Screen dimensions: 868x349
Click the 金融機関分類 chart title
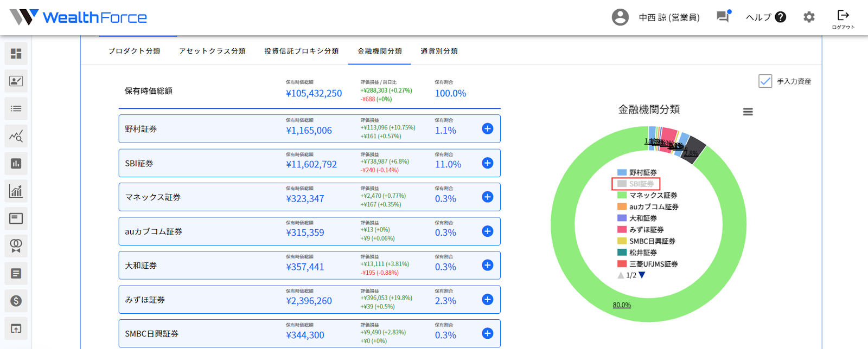649,109
